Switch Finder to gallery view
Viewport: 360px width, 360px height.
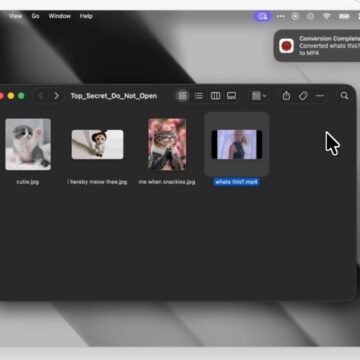[x=231, y=96]
